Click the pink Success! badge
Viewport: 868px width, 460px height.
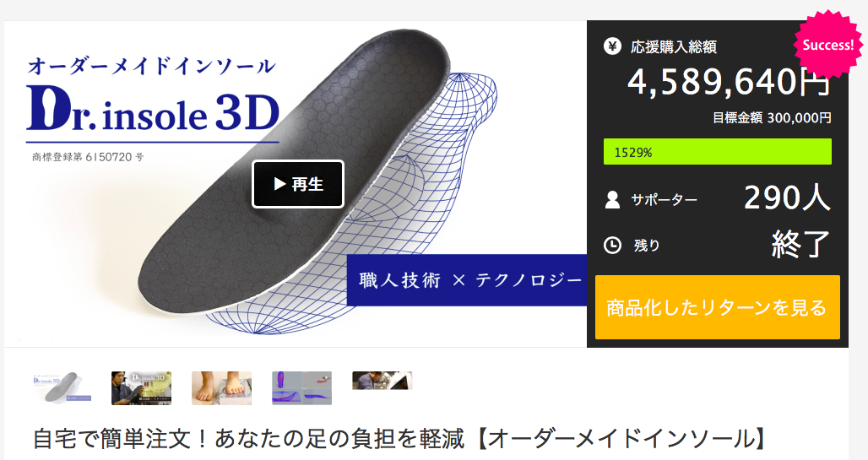(827, 44)
